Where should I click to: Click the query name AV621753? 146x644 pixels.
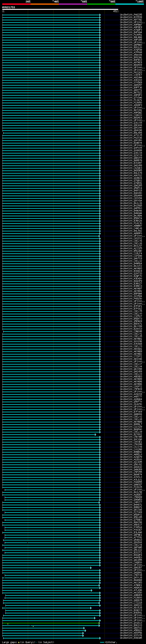(x=8, y=7)
